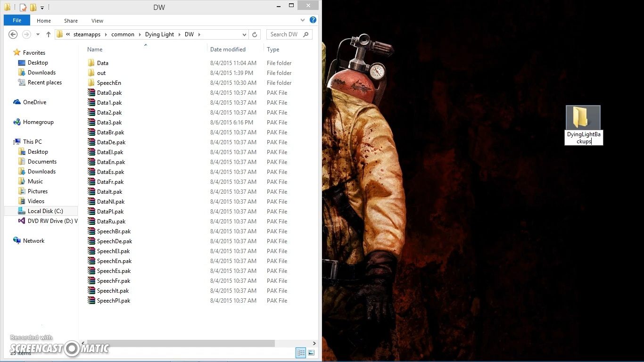Click the Properties quick access icon
644x362 pixels.
click(23, 7)
